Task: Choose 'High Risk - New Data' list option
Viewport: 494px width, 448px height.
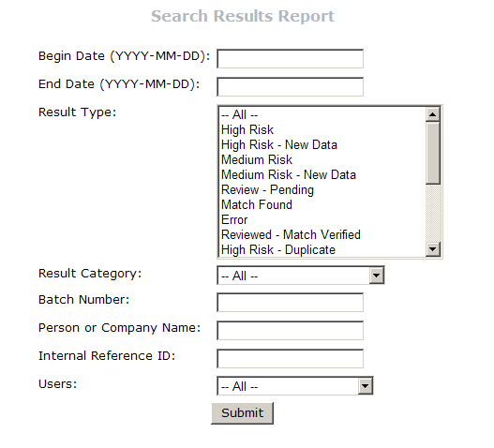Action: click(322, 145)
